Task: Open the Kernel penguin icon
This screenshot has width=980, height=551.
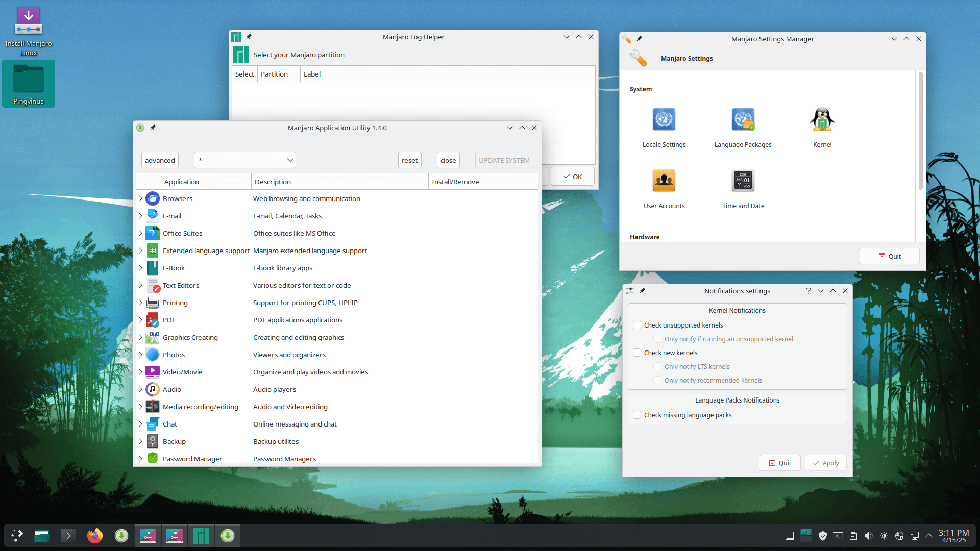Action: pos(822,120)
